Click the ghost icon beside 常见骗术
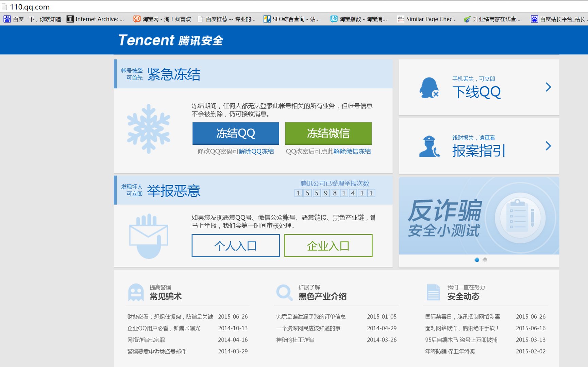Viewport: 588px width, 367px height. (x=136, y=292)
